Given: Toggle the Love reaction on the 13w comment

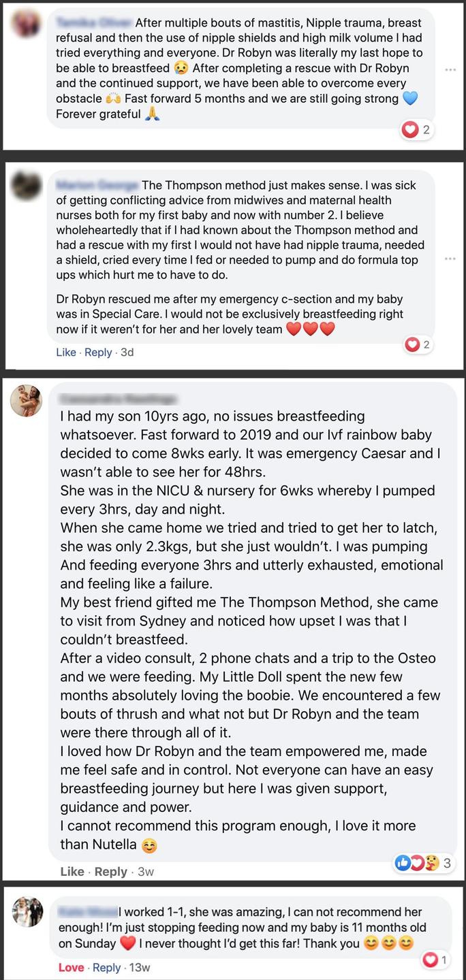Looking at the screenshot, I should tap(71, 968).
